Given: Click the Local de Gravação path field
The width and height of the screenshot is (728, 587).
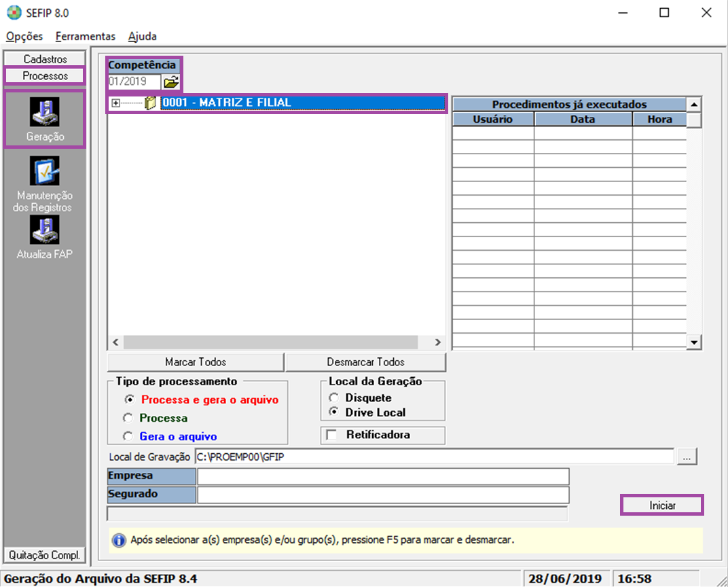Looking at the screenshot, I should point(434,457).
